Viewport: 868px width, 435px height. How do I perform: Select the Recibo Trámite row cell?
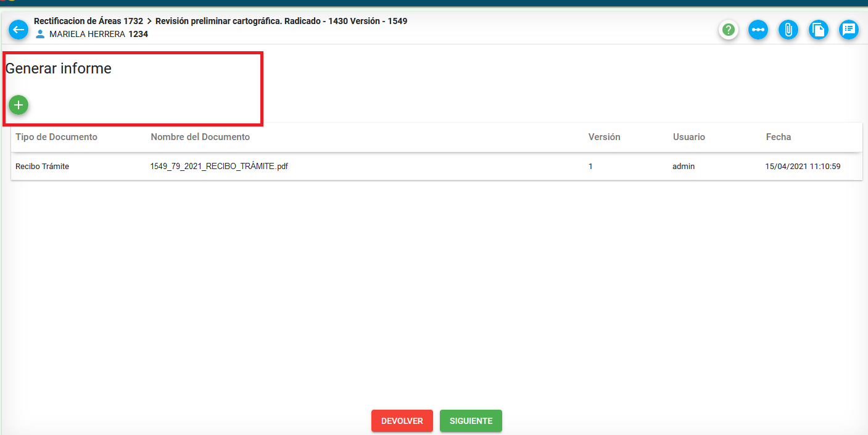[x=42, y=167]
